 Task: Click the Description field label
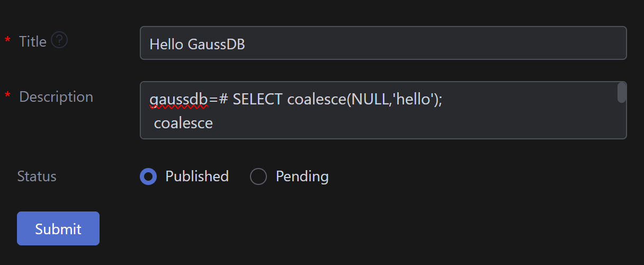pyautogui.click(x=56, y=96)
